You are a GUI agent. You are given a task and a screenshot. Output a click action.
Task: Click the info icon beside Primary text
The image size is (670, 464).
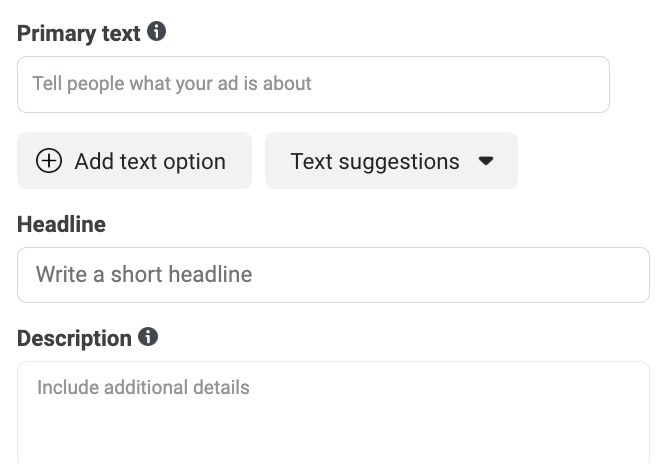(156, 32)
